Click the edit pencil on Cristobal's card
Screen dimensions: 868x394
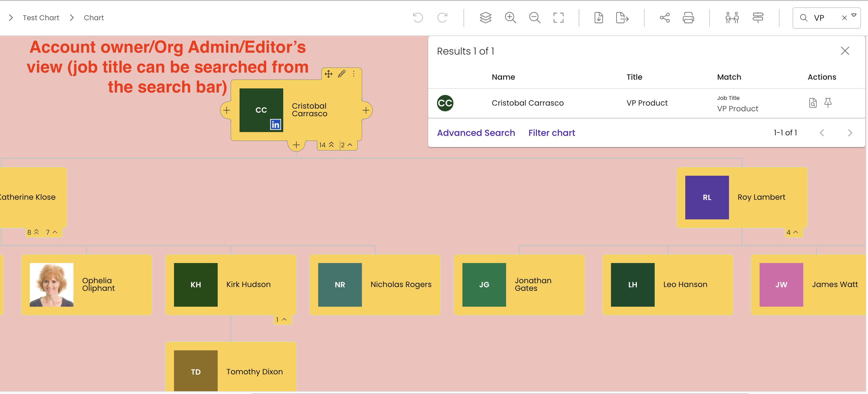pyautogui.click(x=341, y=74)
